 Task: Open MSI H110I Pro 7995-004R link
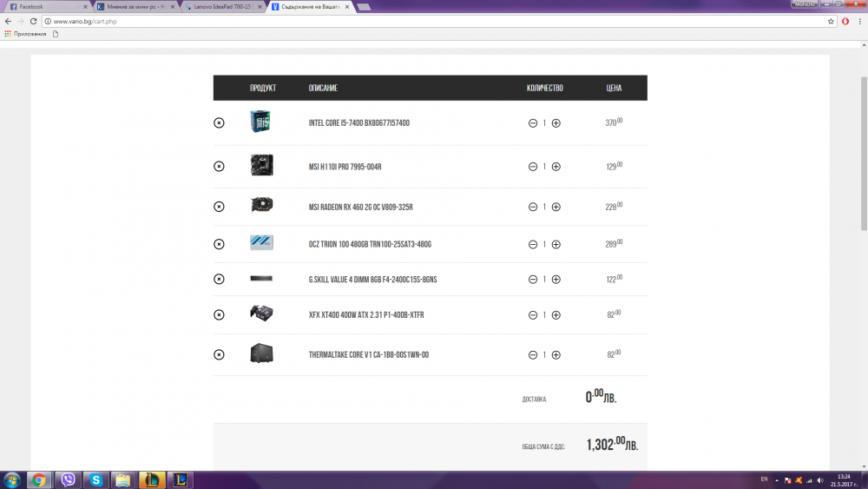click(x=345, y=167)
